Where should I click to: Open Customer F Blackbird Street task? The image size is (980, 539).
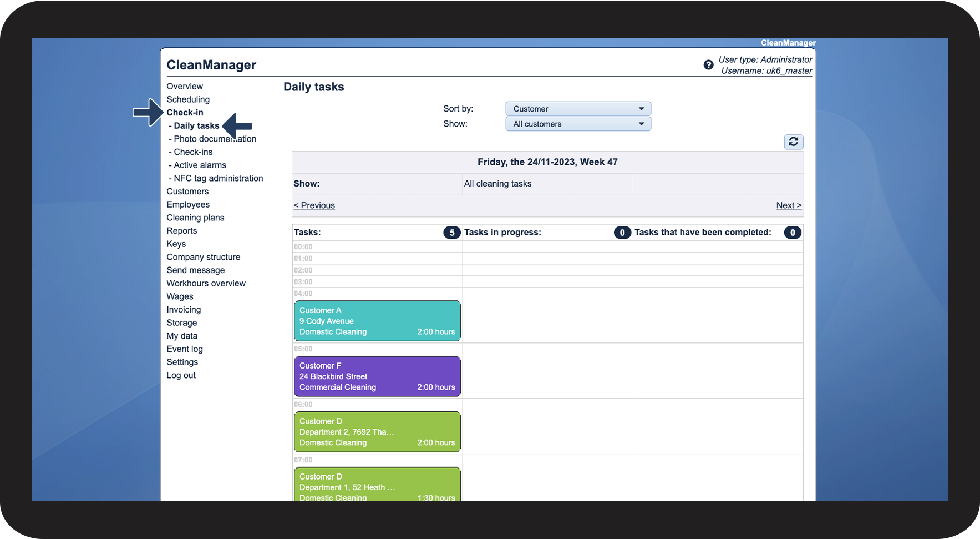(x=377, y=376)
